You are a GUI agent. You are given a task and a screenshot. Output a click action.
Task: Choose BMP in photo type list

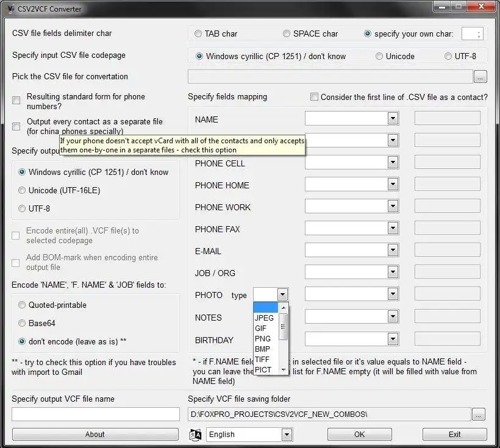(x=266, y=349)
